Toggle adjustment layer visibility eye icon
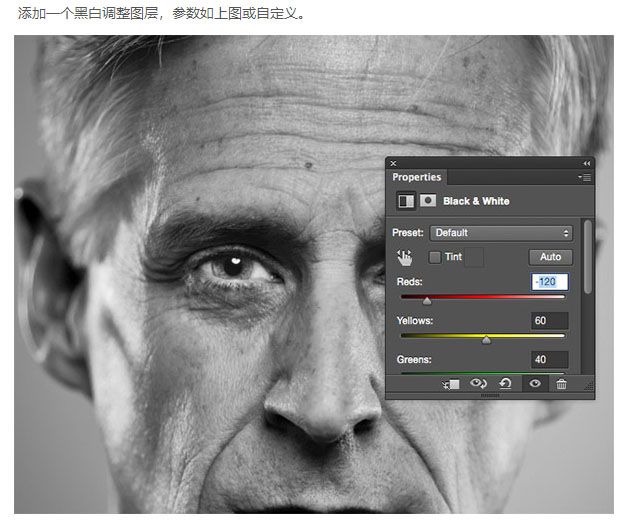 pyautogui.click(x=534, y=384)
